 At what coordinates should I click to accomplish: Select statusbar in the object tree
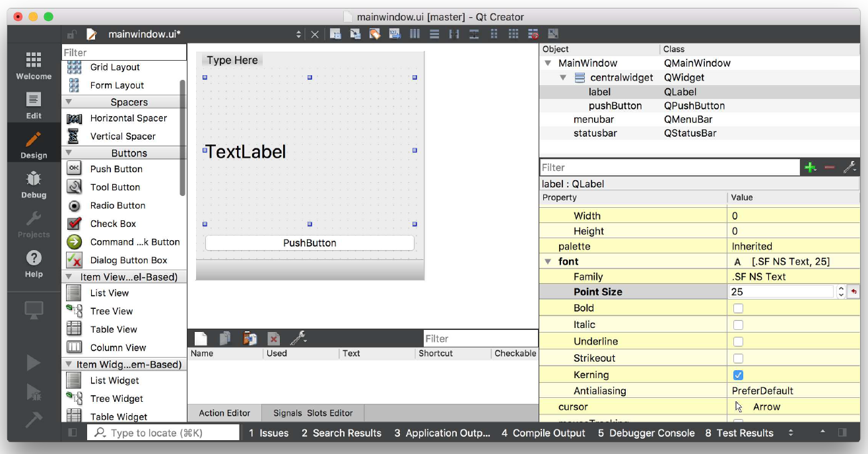[x=595, y=133]
